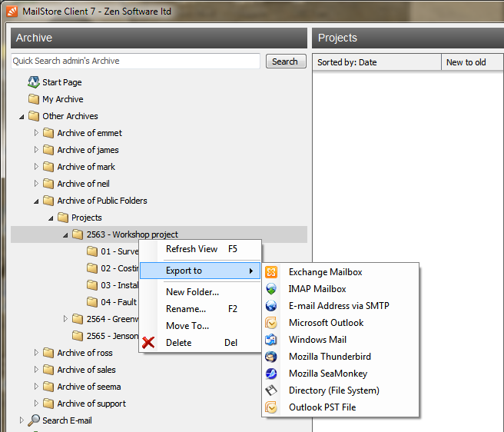Select 02 - Costi folder
The height and width of the screenshot is (432, 504).
tap(119, 268)
